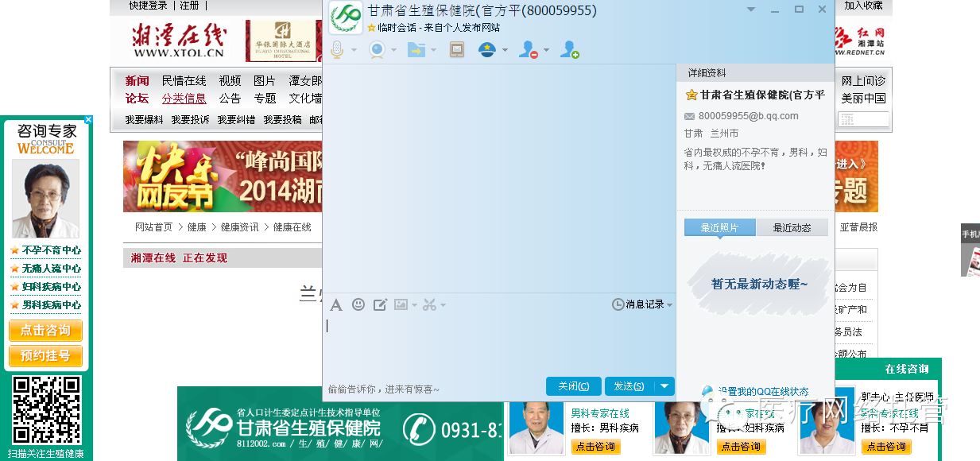Expand the video call options arrow
This screenshot has height=461, width=980.
pos(393,50)
